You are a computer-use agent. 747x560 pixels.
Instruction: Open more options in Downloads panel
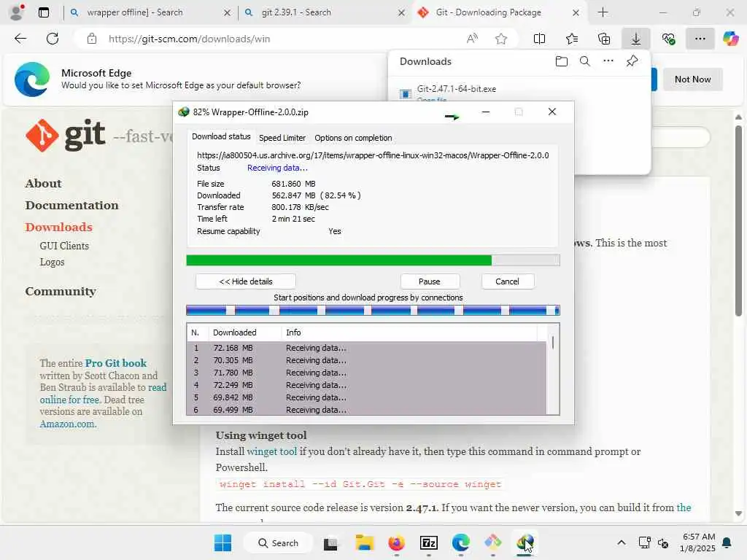click(x=608, y=61)
